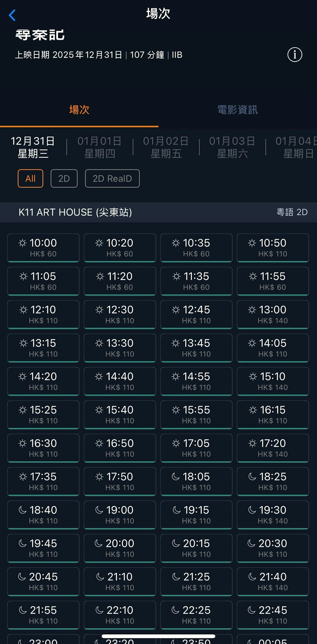Select the 場次 tab
This screenshot has width=317, height=644.
pyautogui.click(x=79, y=110)
